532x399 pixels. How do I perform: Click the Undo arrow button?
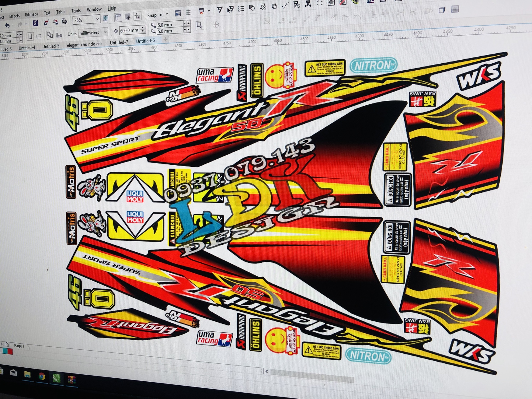click(x=7, y=26)
